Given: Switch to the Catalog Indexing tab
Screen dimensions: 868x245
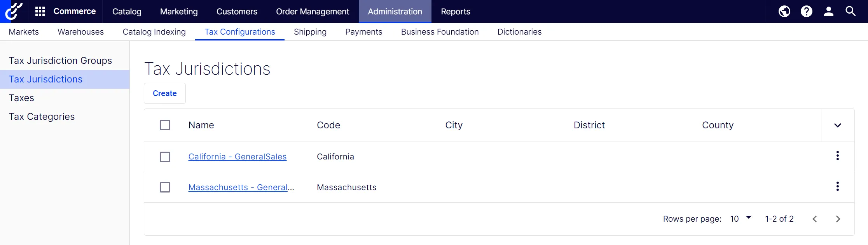Looking at the screenshot, I should click(154, 32).
